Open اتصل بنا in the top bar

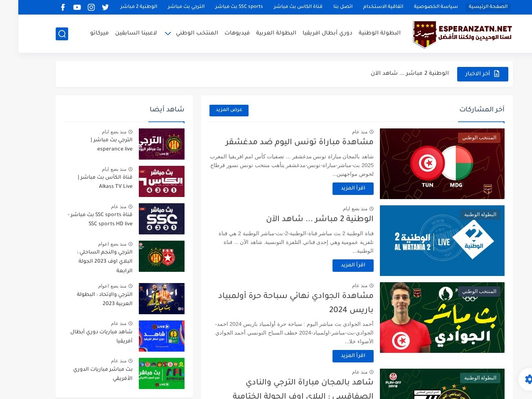pyautogui.click(x=343, y=7)
